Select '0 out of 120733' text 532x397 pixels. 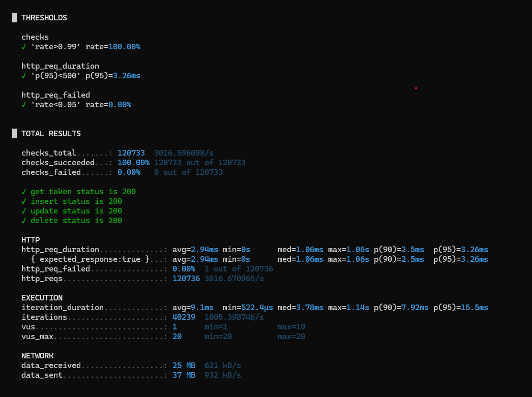pos(188,172)
